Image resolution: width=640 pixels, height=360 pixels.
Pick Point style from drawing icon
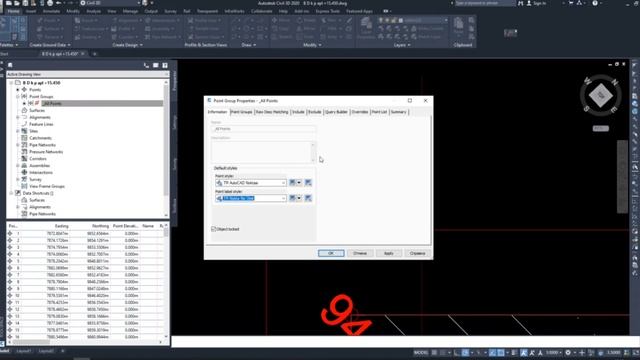pos(308,183)
